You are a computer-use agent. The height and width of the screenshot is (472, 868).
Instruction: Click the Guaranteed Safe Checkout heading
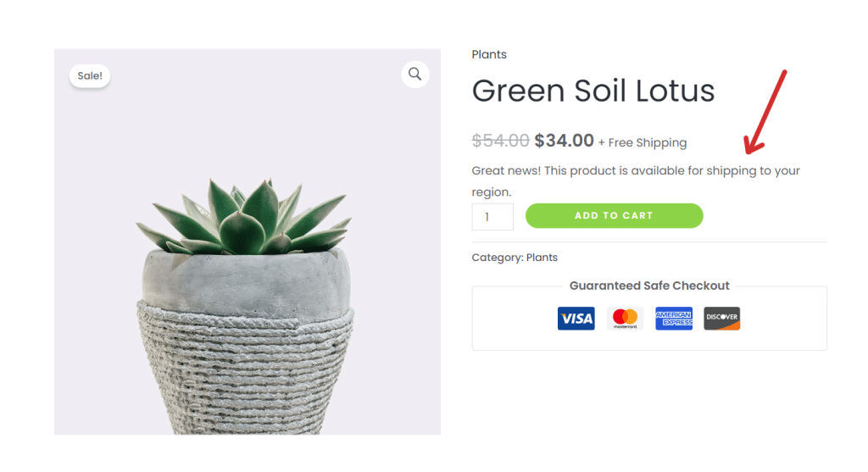click(649, 286)
